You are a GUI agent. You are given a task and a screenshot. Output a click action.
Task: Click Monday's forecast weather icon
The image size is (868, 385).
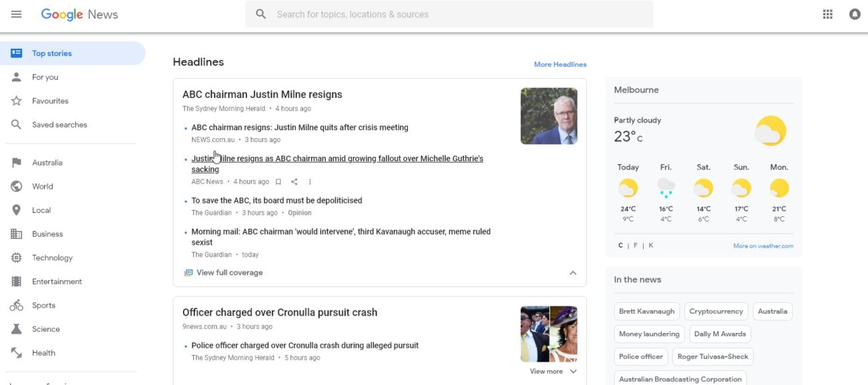tap(779, 188)
